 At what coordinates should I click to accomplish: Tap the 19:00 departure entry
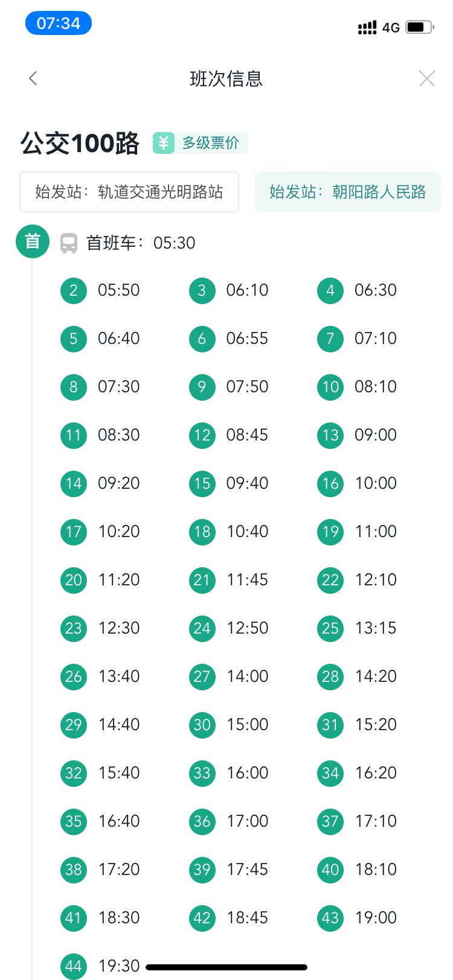coord(376,918)
